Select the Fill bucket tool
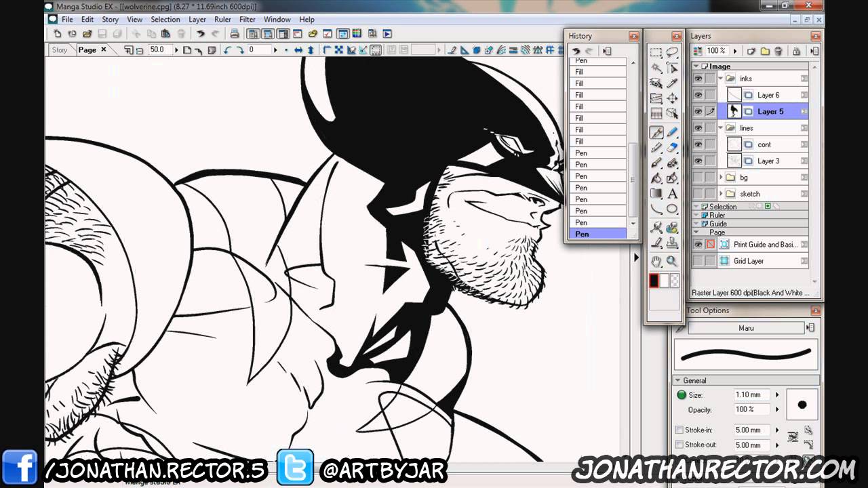Viewport: 868px width, 488px height. click(656, 179)
